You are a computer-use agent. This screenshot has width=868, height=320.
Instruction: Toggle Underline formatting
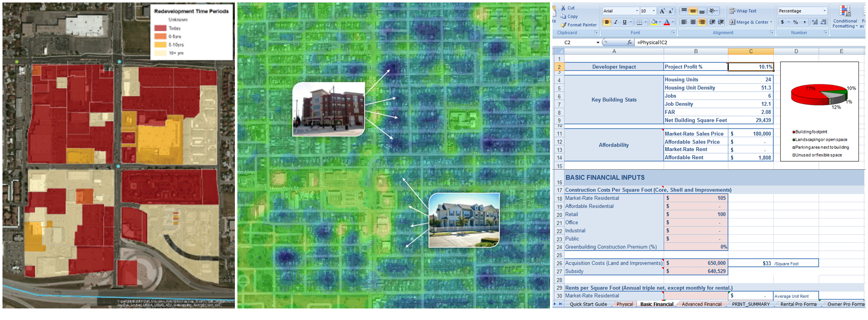[624, 22]
